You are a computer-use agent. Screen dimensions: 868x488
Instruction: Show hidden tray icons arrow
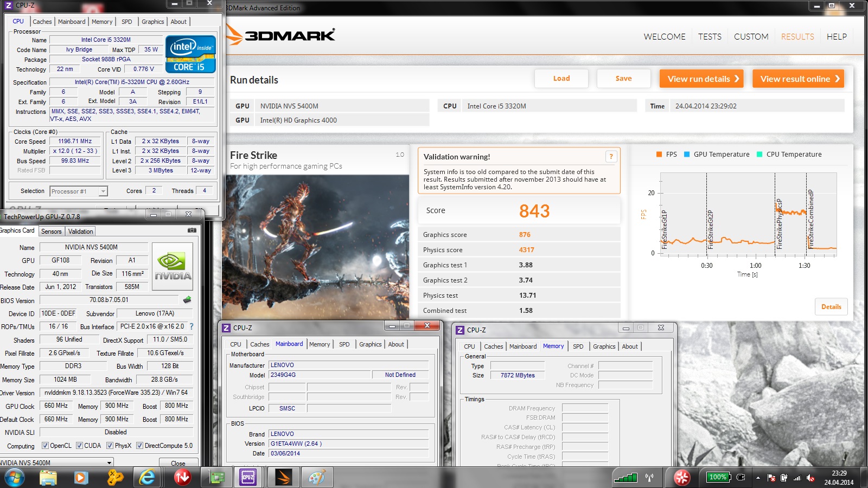(758, 478)
